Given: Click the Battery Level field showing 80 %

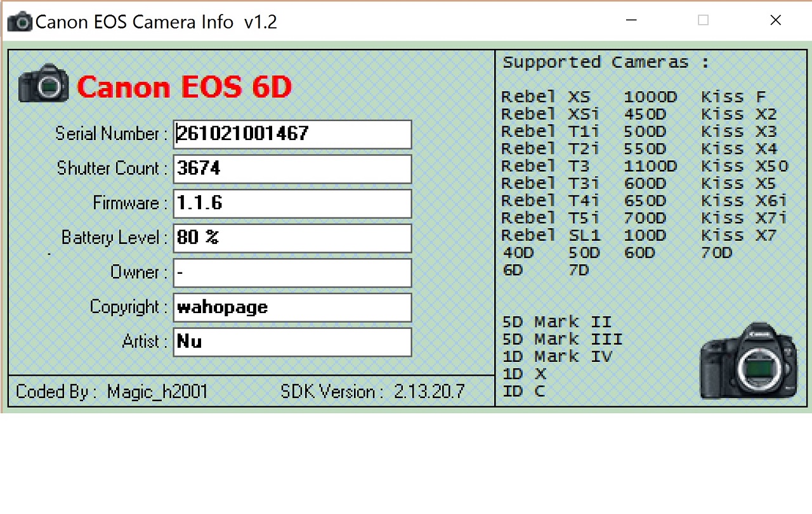Looking at the screenshot, I should pos(292,238).
